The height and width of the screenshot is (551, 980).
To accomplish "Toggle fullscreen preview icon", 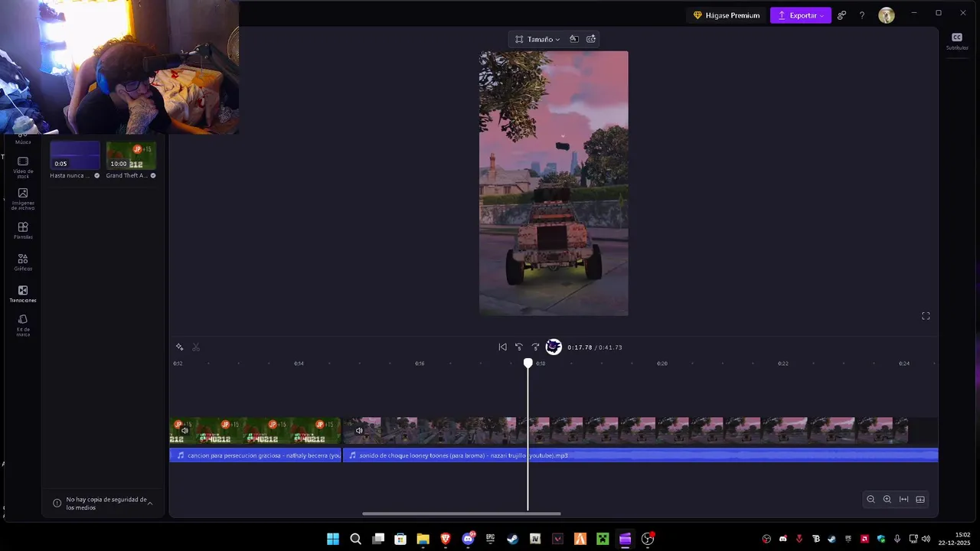I will [x=926, y=316].
